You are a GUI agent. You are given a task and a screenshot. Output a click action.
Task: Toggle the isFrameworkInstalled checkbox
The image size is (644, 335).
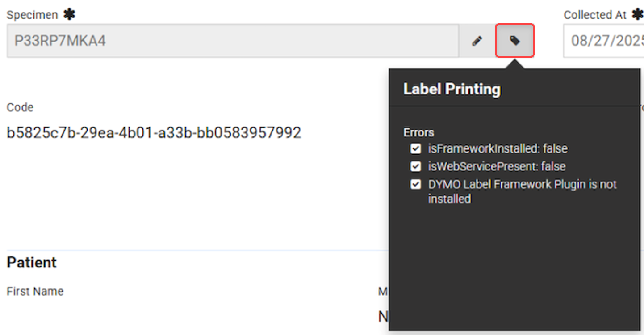[x=416, y=148]
